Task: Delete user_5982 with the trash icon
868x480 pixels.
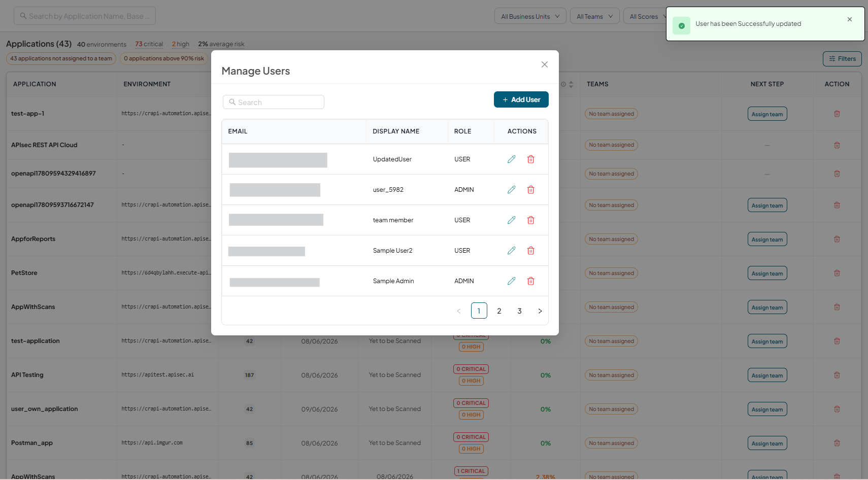Action: coord(530,190)
